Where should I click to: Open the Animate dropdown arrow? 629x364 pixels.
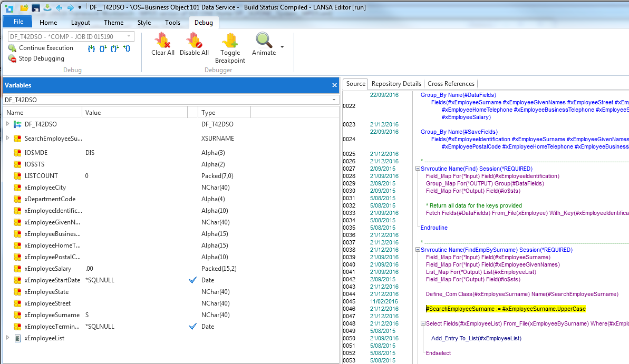282,47
